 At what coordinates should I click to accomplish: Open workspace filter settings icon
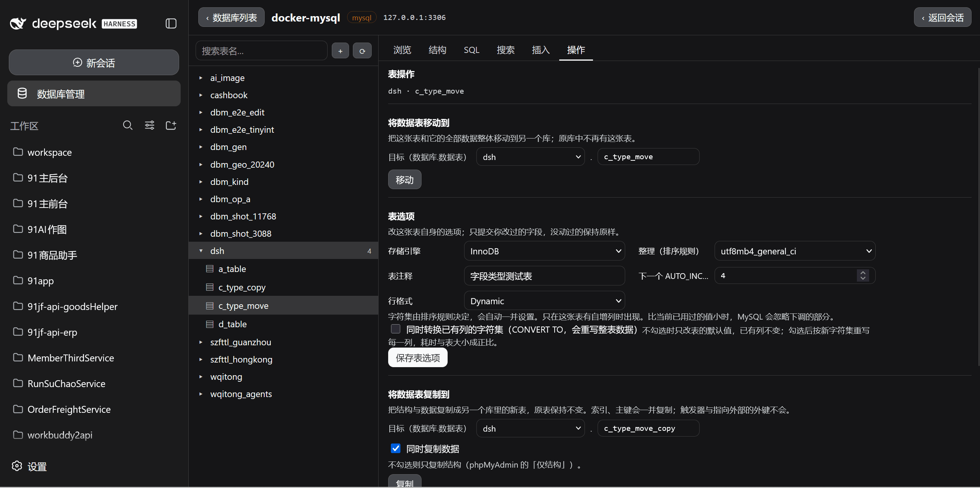(x=150, y=125)
